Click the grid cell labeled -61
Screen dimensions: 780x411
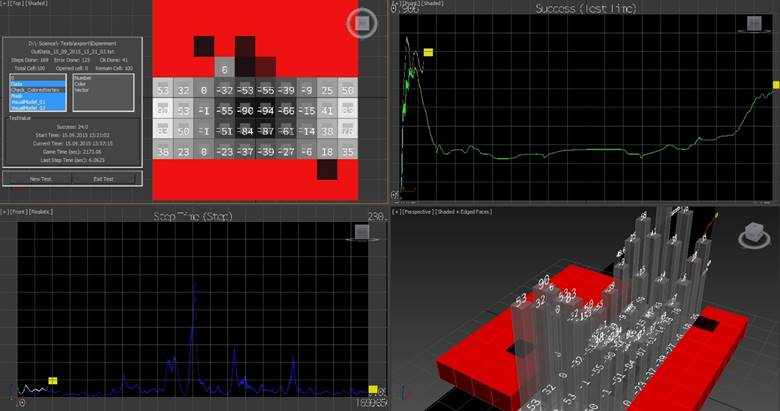pyautogui.click(x=286, y=128)
